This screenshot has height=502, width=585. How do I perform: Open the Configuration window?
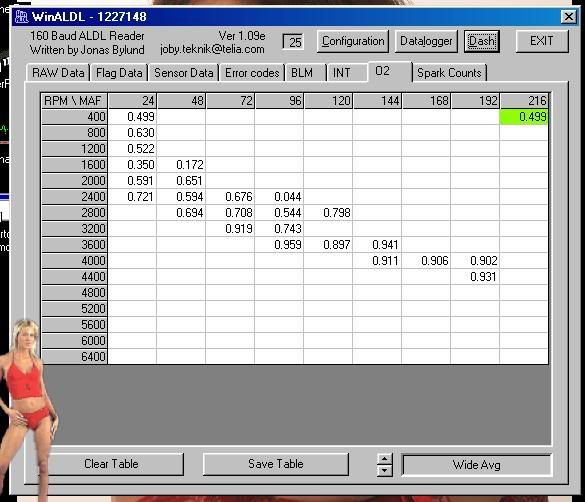click(353, 41)
